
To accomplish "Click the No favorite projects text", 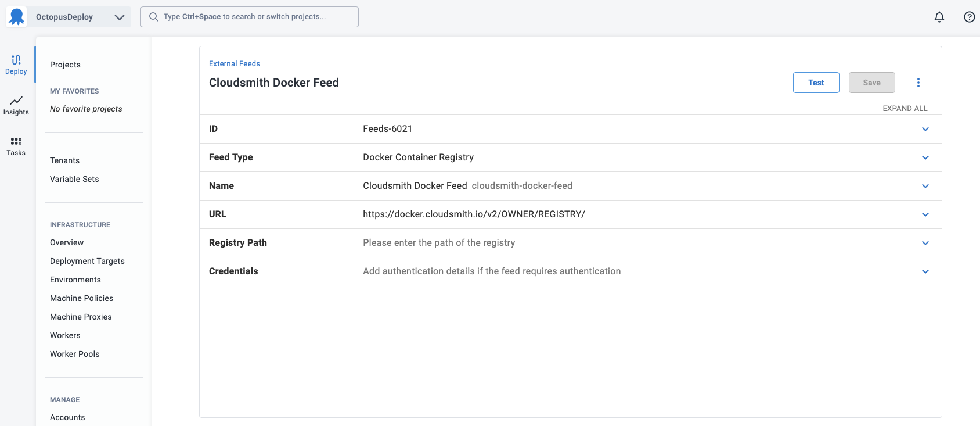I will click(86, 109).
